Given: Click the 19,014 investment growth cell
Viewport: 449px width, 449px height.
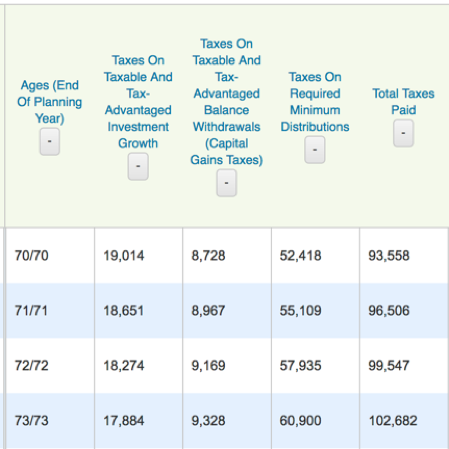Looking at the screenshot, I should click(138, 256).
